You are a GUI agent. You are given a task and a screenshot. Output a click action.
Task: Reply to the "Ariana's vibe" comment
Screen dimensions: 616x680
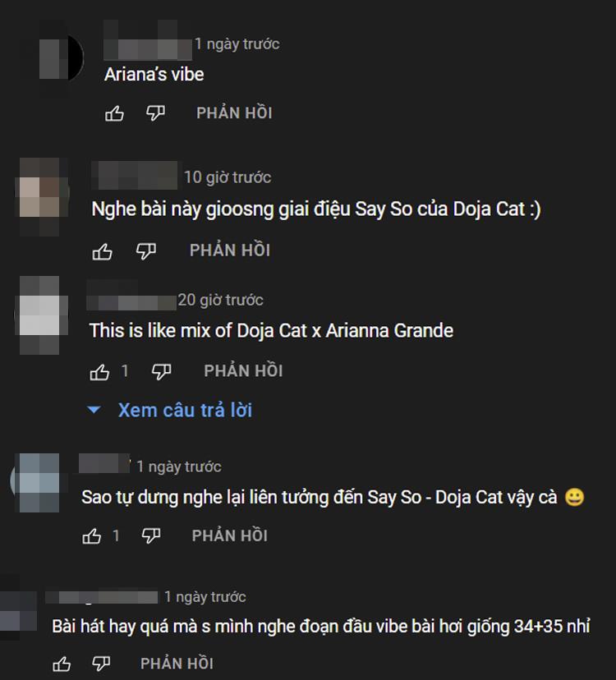(x=234, y=113)
